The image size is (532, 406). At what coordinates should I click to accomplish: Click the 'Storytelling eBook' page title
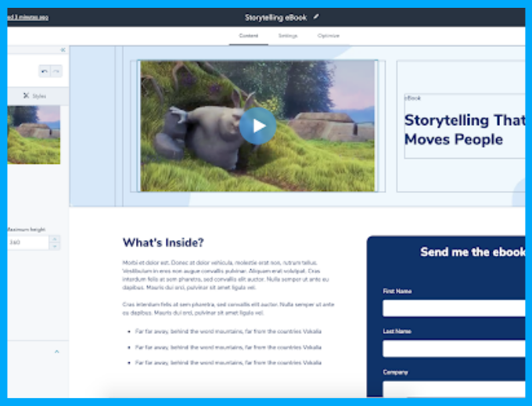pos(275,17)
